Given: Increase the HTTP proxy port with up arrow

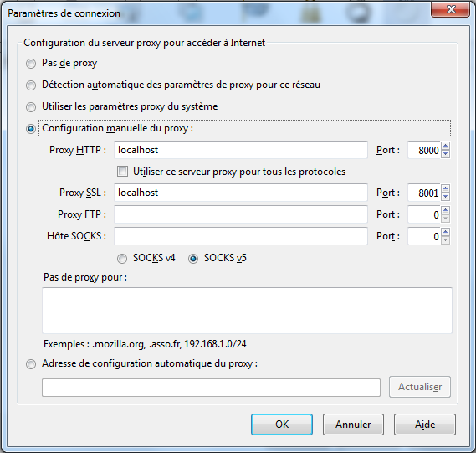Looking at the screenshot, I should (445, 146).
